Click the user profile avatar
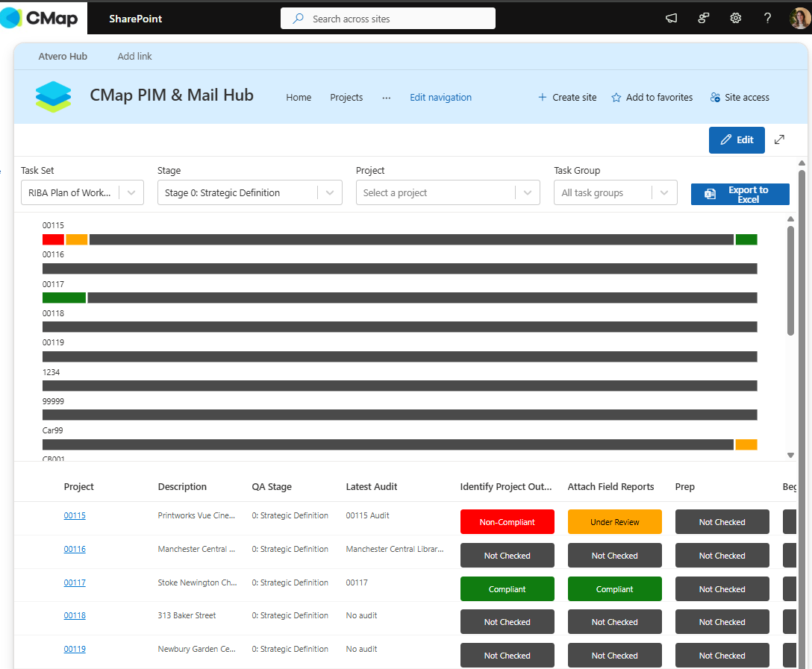Image resolution: width=812 pixels, height=669 pixels. click(800, 19)
